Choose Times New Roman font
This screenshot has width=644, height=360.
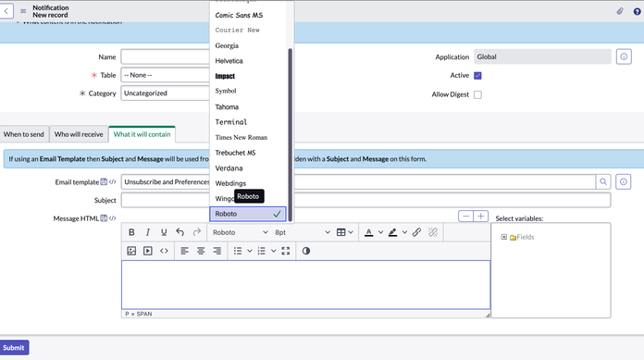248,137
